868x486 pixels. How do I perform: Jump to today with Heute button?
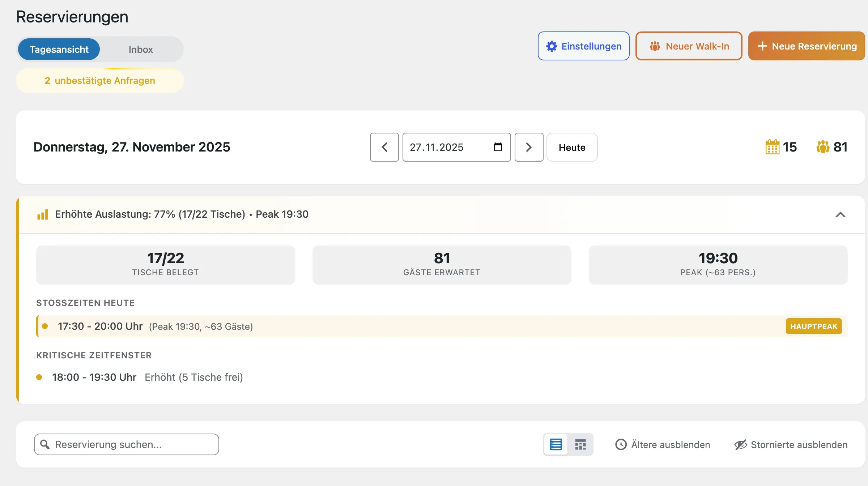point(572,147)
